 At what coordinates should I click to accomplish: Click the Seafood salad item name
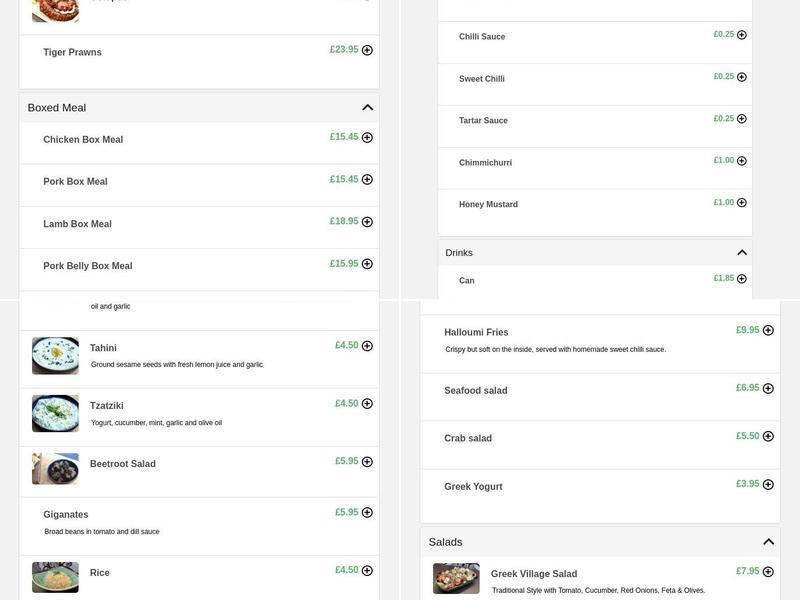pos(476,391)
